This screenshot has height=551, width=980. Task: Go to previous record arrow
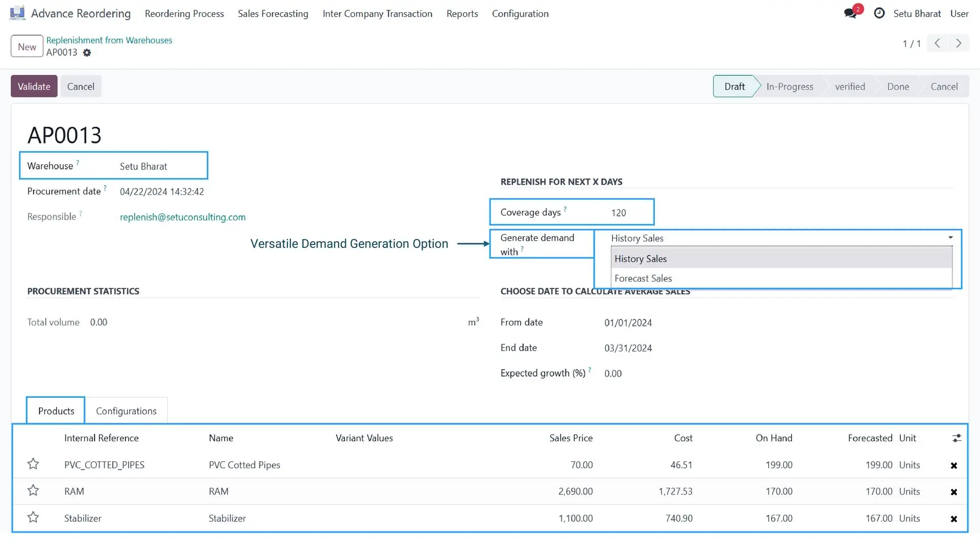[x=938, y=43]
